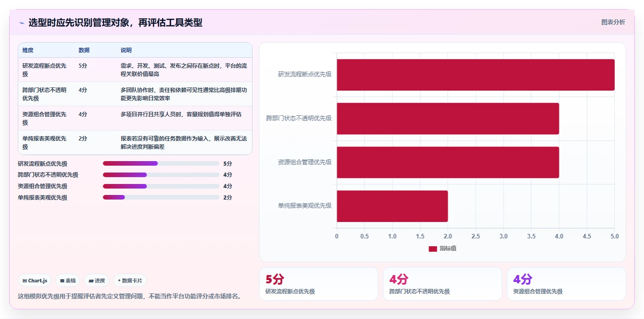Click the 单纯报表美观优先级 chart bar
Image resolution: width=644 pixels, height=319 pixels.
tap(392, 206)
